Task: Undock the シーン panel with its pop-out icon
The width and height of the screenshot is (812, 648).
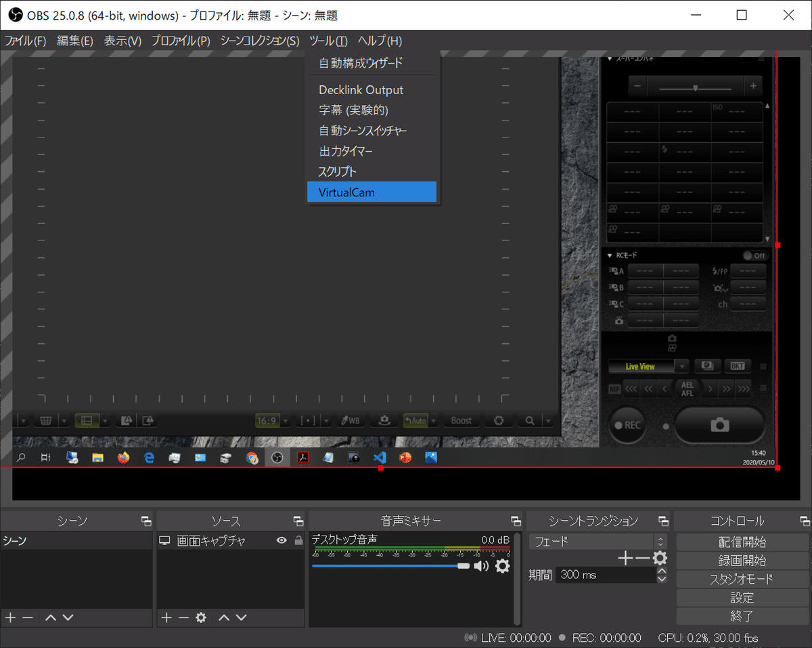Action: [x=146, y=521]
